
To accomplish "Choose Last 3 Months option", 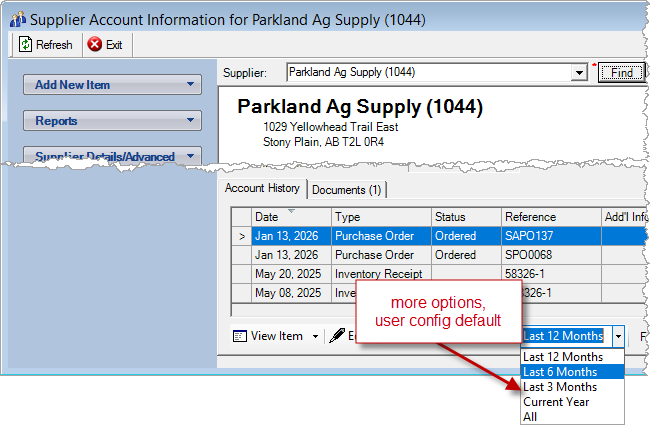I will pos(572,386).
